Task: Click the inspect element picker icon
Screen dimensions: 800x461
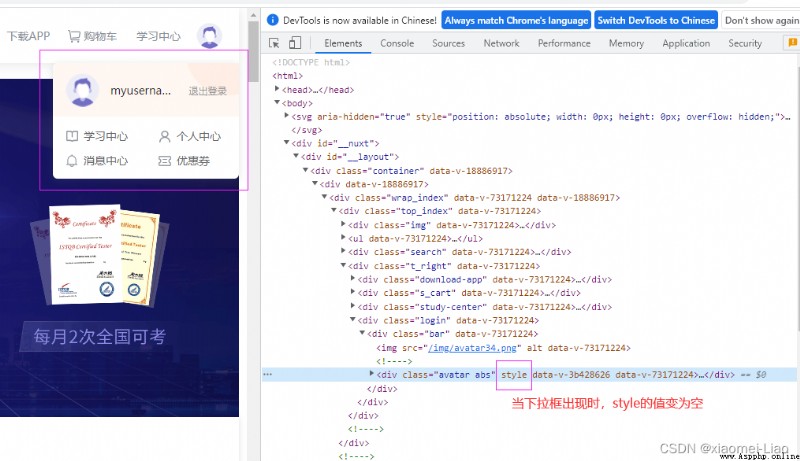Action: [274, 43]
